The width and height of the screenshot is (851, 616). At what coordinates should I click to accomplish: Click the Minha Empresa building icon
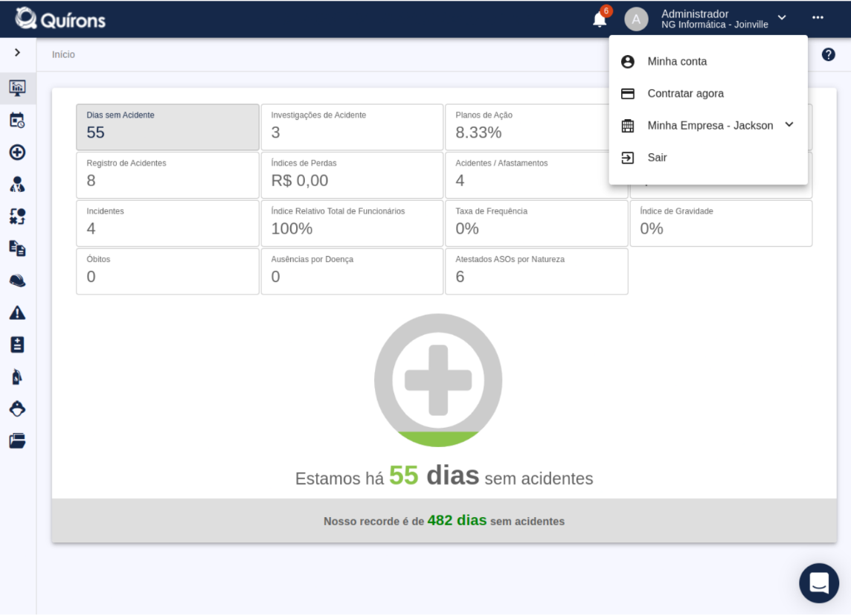(x=627, y=126)
